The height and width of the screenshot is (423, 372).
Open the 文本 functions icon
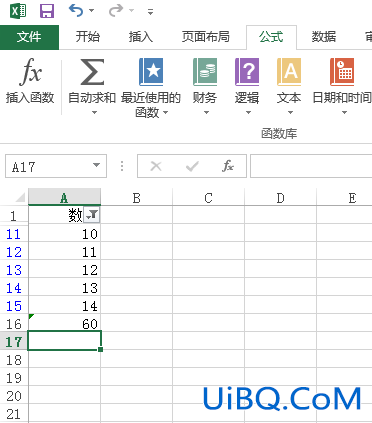click(x=289, y=72)
